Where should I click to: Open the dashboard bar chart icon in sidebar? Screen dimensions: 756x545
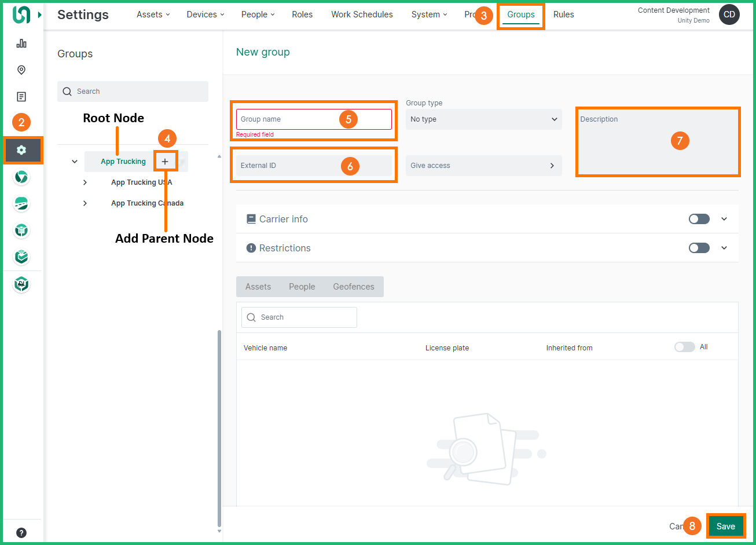point(21,43)
